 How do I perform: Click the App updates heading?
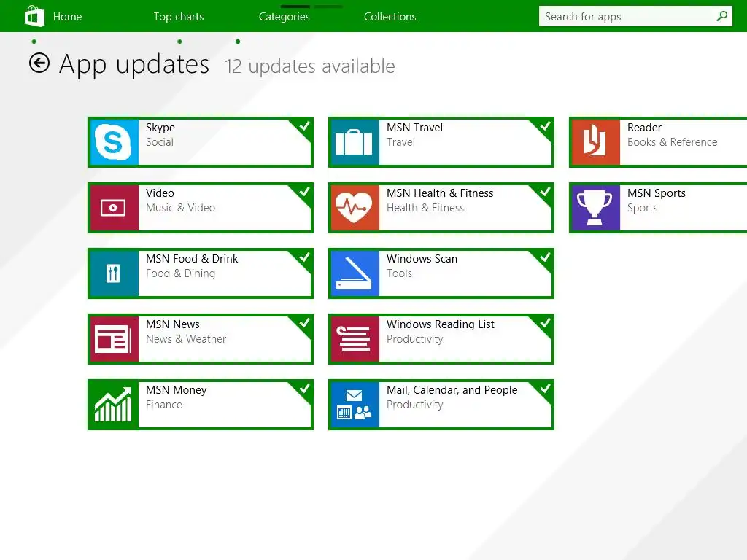(134, 65)
